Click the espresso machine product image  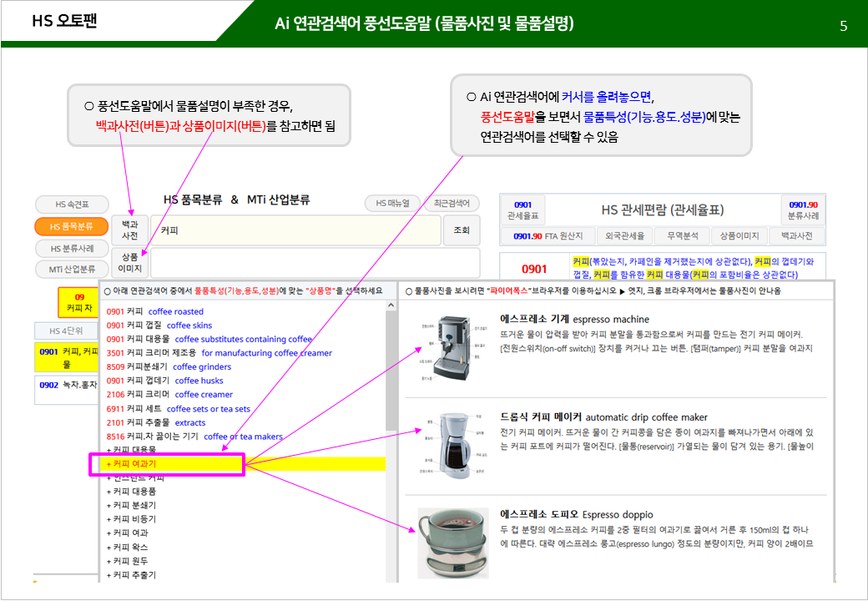click(452, 348)
